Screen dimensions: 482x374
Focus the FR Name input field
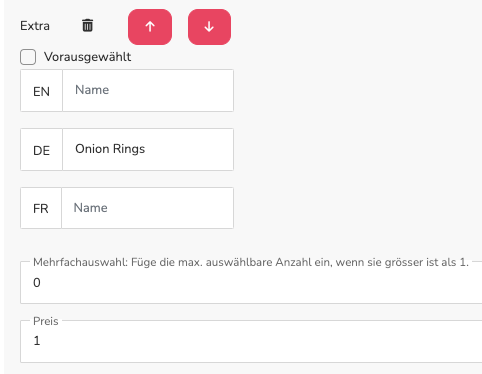147,208
